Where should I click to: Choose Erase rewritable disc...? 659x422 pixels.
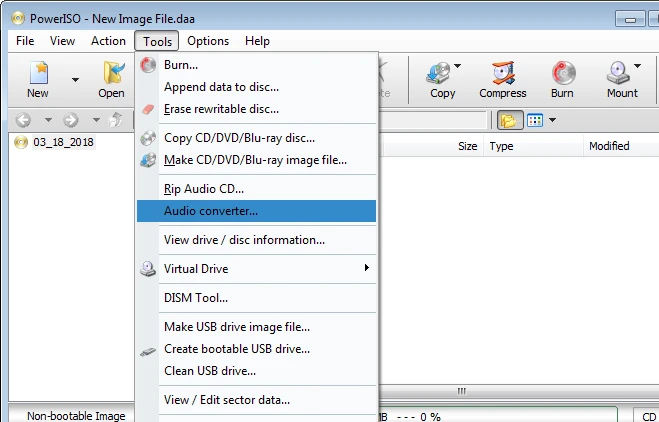pos(256,109)
